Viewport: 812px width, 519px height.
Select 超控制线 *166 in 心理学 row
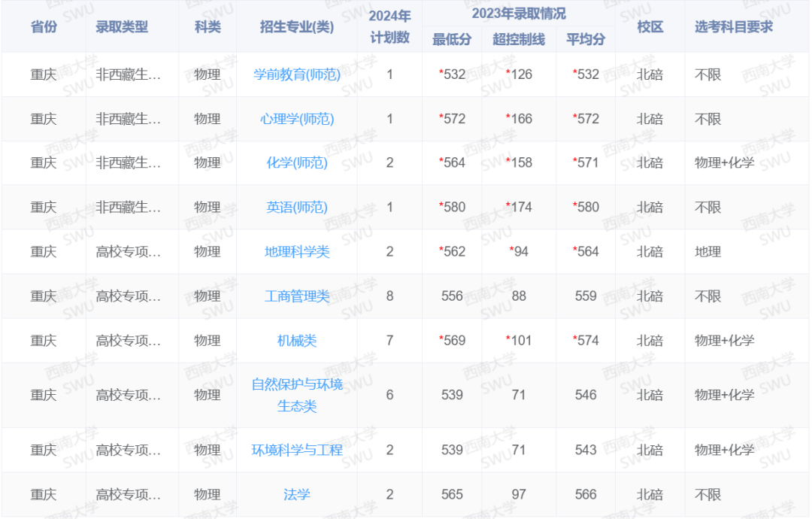point(518,119)
